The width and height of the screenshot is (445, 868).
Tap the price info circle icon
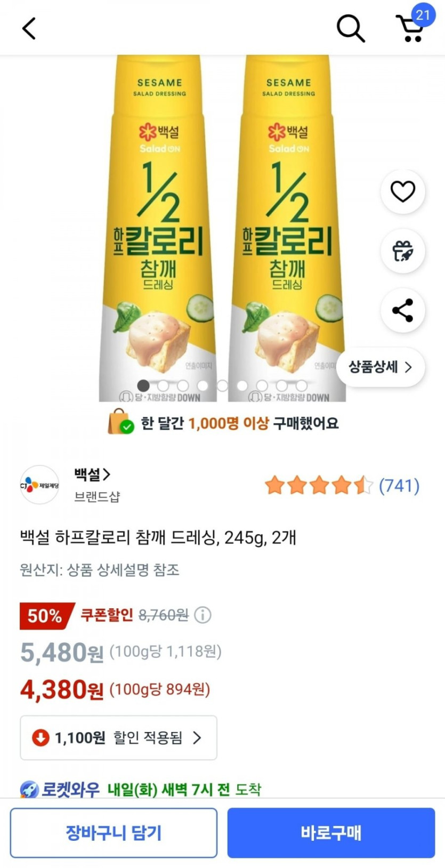tap(203, 615)
